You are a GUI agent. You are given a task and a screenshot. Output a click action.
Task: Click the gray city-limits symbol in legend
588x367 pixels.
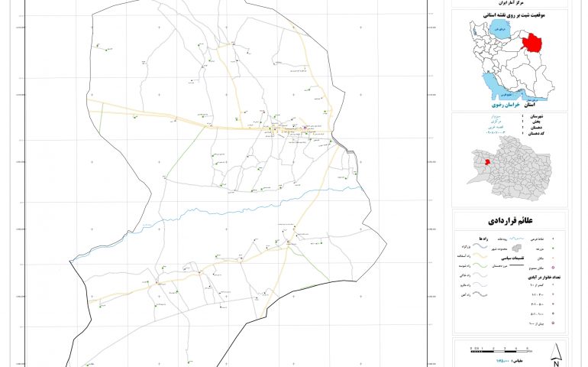tap(518, 249)
